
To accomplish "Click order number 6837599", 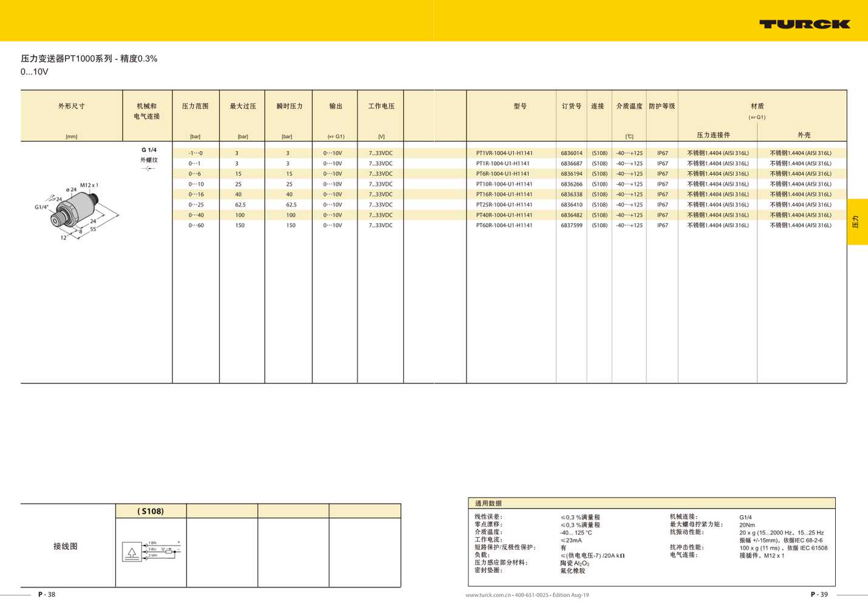I will 572,225.
